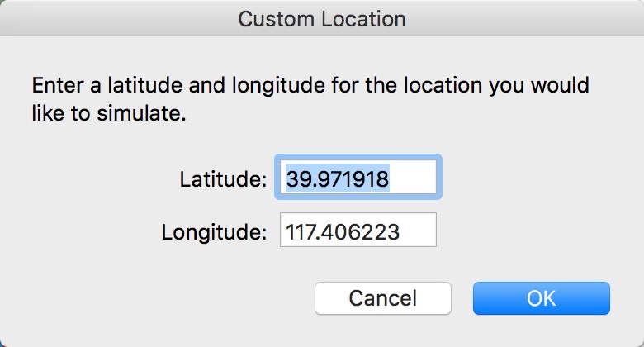Activate the focused Latitude text box

[x=358, y=178]
